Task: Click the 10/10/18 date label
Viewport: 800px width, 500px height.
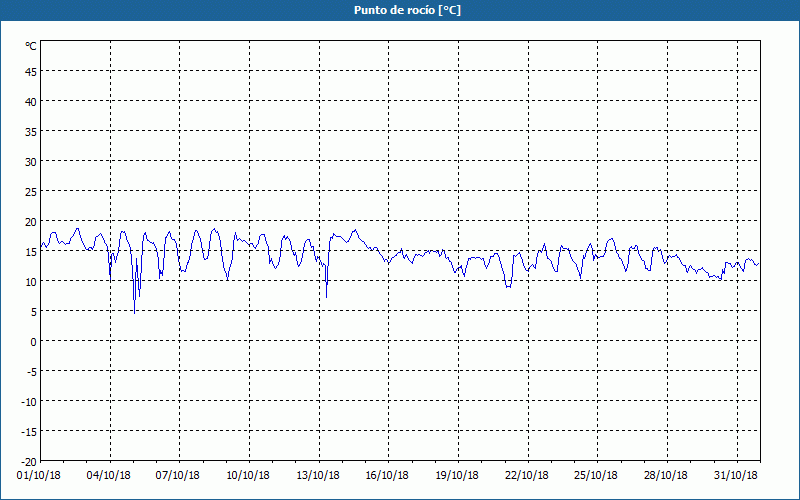Action: point(248,476)
